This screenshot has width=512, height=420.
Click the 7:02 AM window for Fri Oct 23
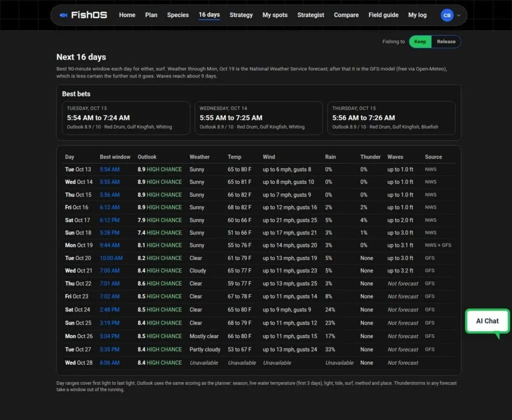pyautogui.click(x=109, y=296)
